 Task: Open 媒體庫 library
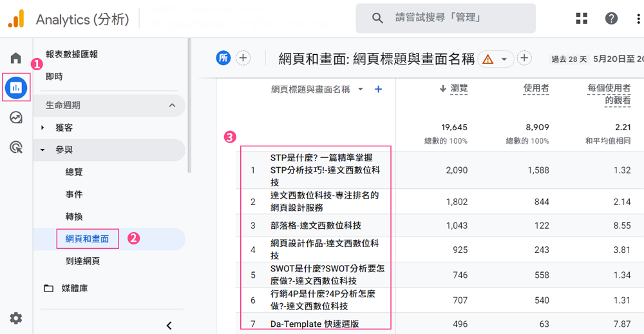pyautogui.click(x=73, y=289)
